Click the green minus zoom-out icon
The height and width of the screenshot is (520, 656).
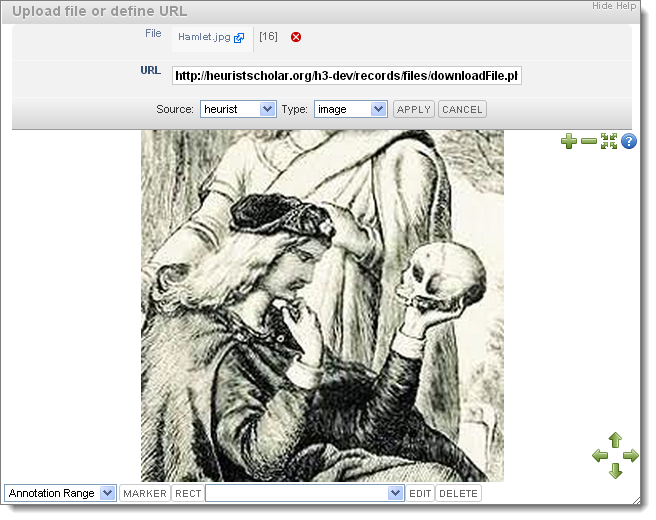589,141
